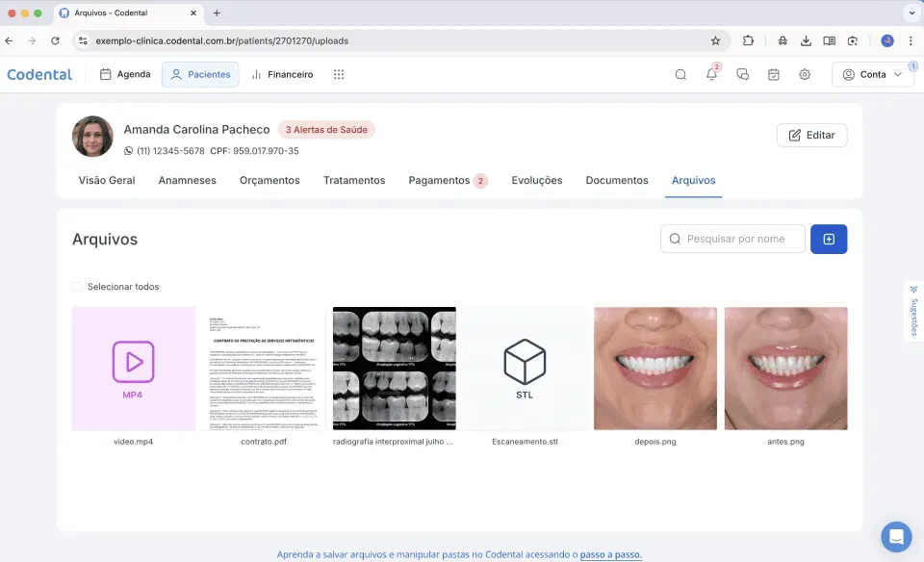The image size is (924, 562).
Task: Open browser extensions puzzle icon
Action: pos(748,40)
